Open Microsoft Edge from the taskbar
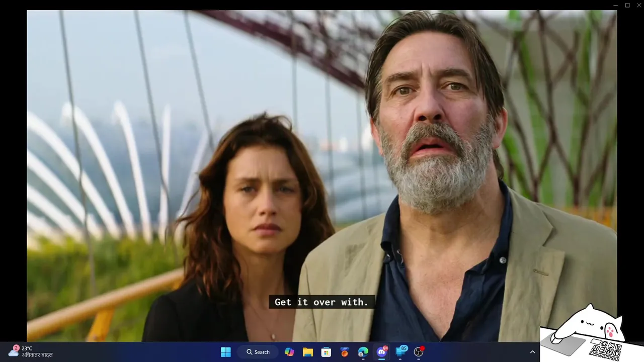644x362 pixels. click(363, 352)
